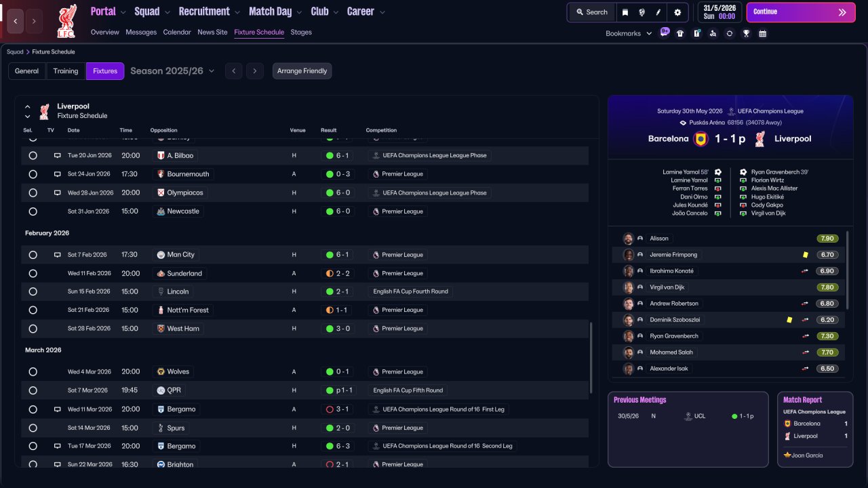868x488 pixels.
Task: Click the Liverpool club badge at top left
Action: 66,21
